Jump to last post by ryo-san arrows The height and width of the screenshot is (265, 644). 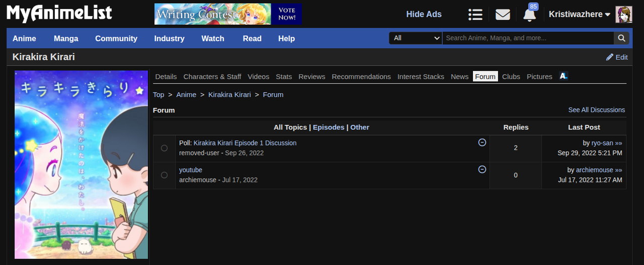coord(619,143)
